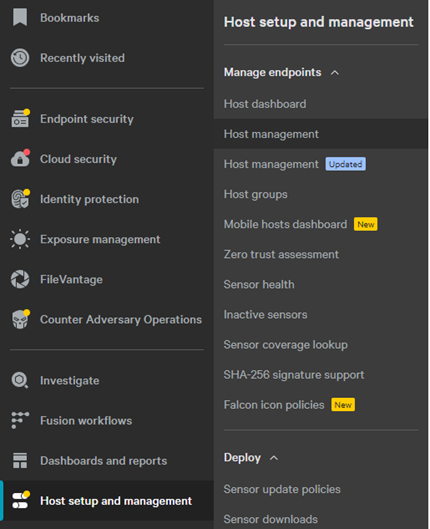Screen dimensions: 430x529
Task: Open the Host dashboard menu item
Action: pyautogui.click(x=265, y=104)
